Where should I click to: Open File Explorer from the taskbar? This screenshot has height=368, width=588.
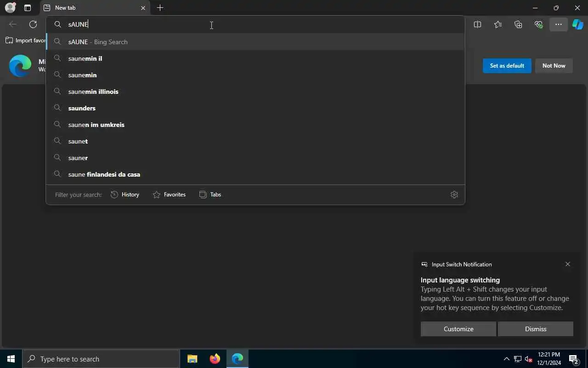[x=192, y=359]
